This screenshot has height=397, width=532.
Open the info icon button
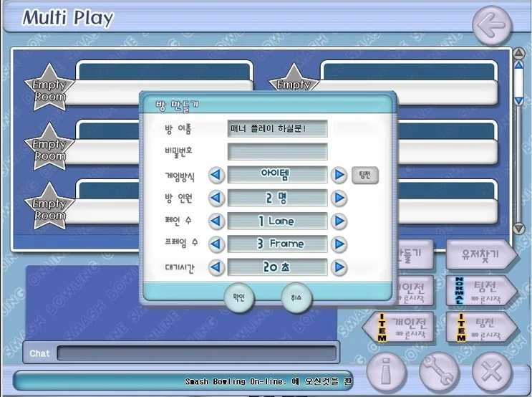386,372
